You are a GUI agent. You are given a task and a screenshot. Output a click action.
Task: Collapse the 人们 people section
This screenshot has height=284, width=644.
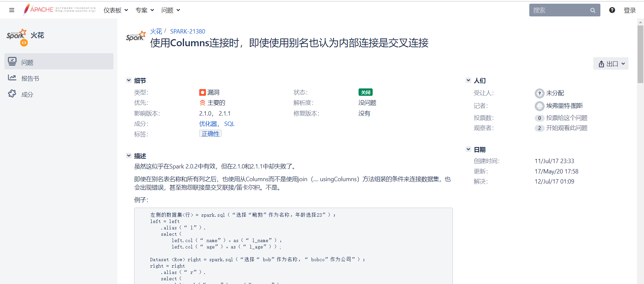468,80
